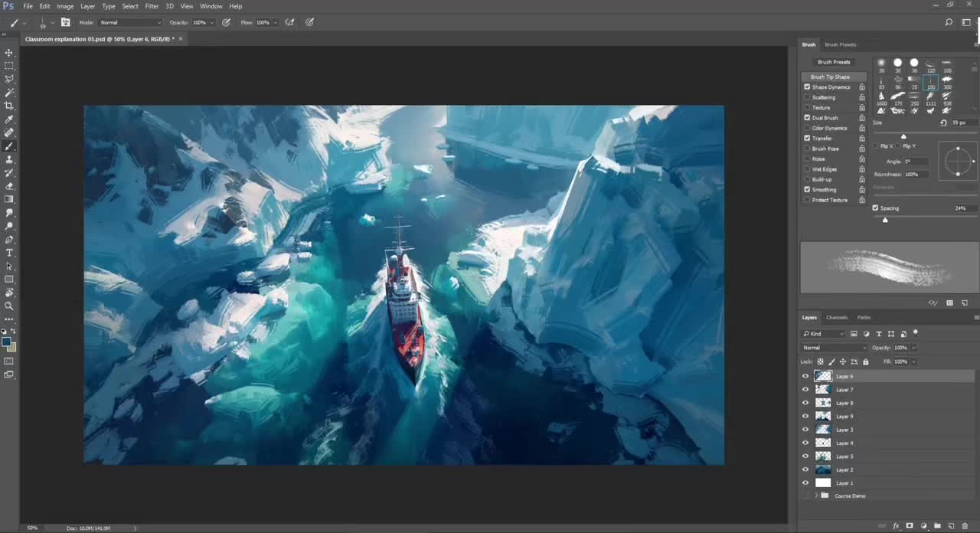Viewport: 980px width, 533px height.
Task: Enable the Scattering checkbox
Action: (x=807, y=97)
